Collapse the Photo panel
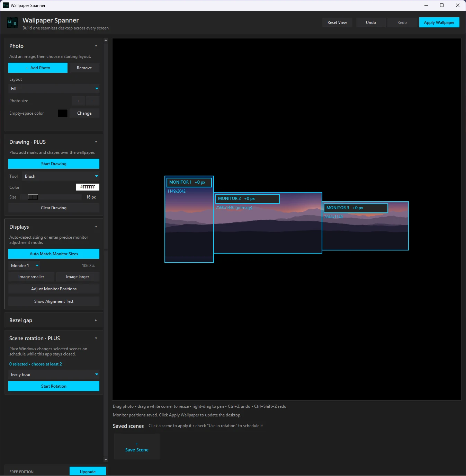The image size is (466, 476). 96,46
